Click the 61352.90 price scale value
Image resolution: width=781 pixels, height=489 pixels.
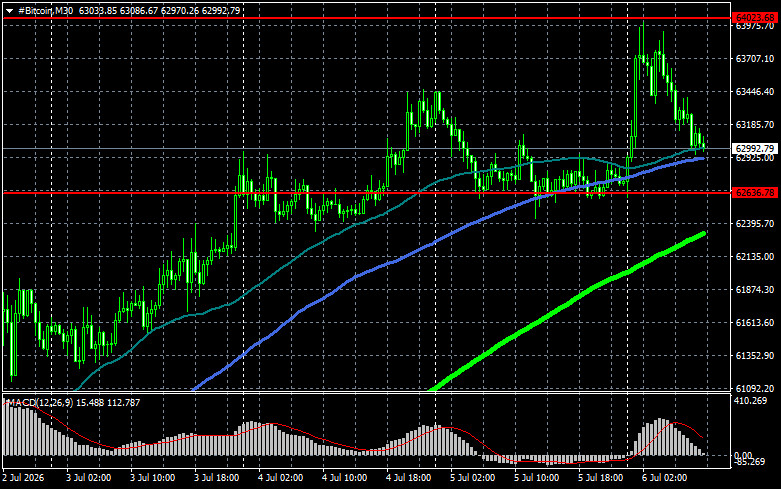[x=755, y=356]
